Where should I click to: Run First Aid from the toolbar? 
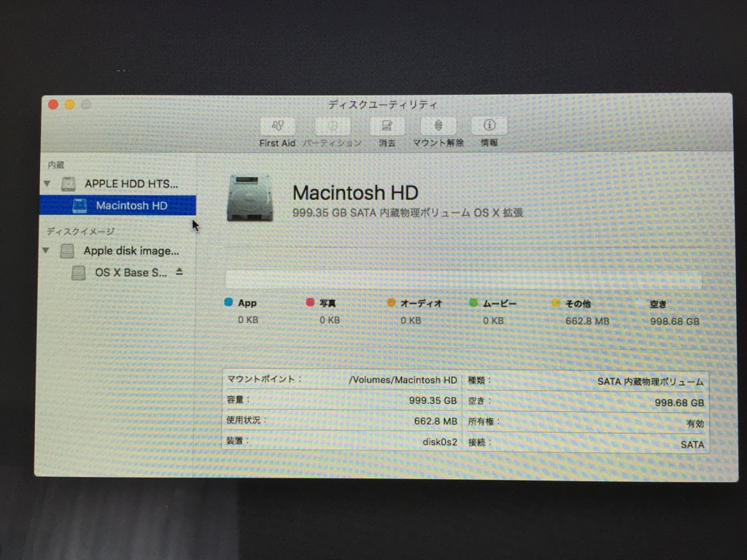point(278,126)
